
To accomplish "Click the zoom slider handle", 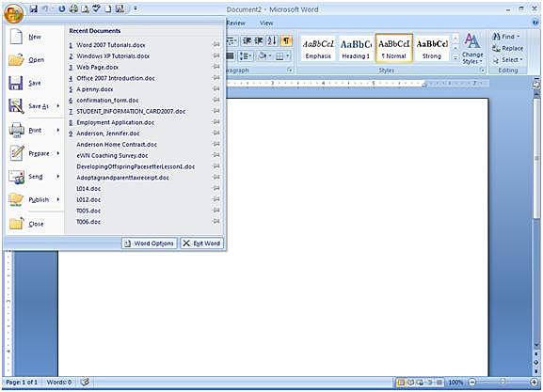I will click(x=503, y=382).
